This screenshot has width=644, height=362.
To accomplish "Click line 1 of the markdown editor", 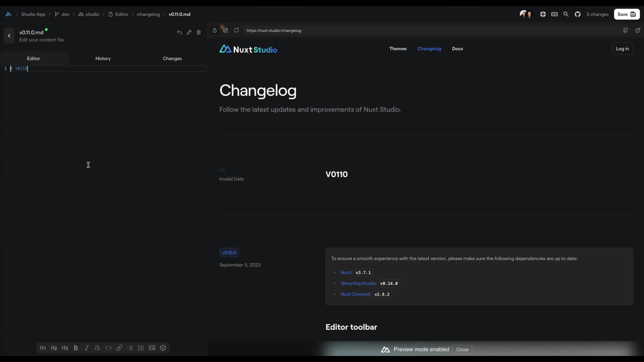I will point(107,68).
